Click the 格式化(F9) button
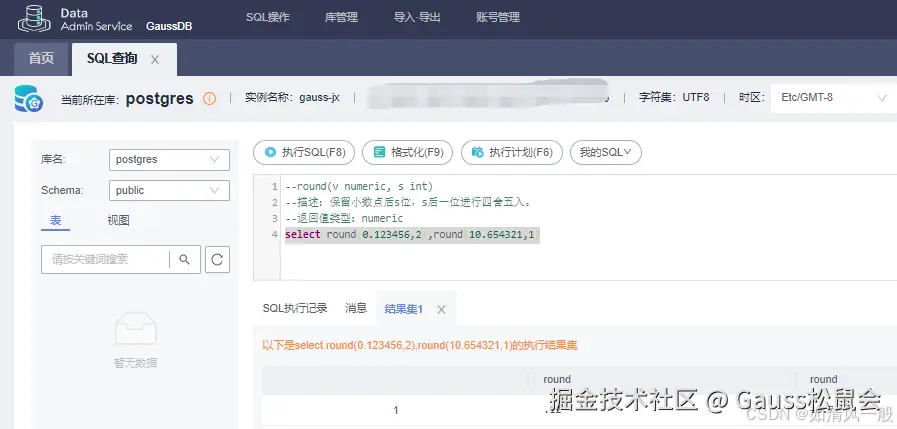 pyautogui.click(x=408, y=152)
